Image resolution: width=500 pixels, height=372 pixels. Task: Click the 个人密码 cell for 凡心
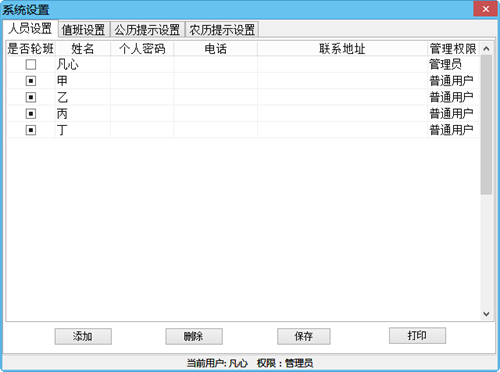pyautogui.click(x=142, y=64)
